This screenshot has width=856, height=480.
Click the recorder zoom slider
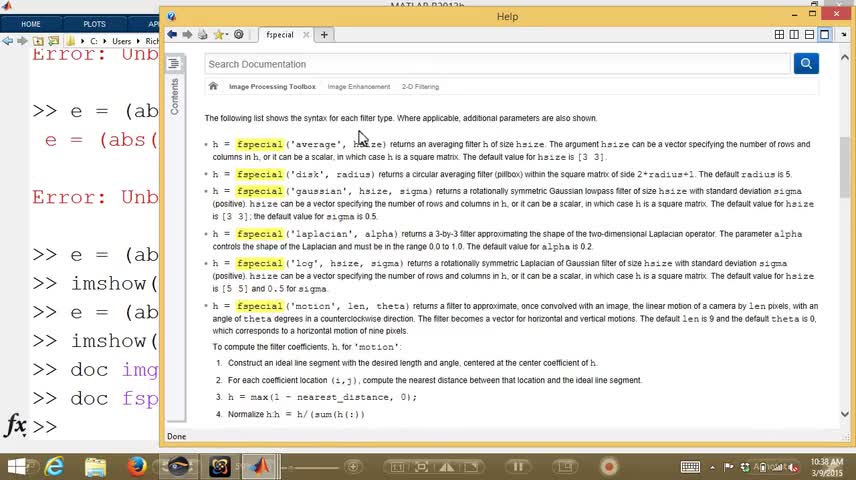(314, 467)
